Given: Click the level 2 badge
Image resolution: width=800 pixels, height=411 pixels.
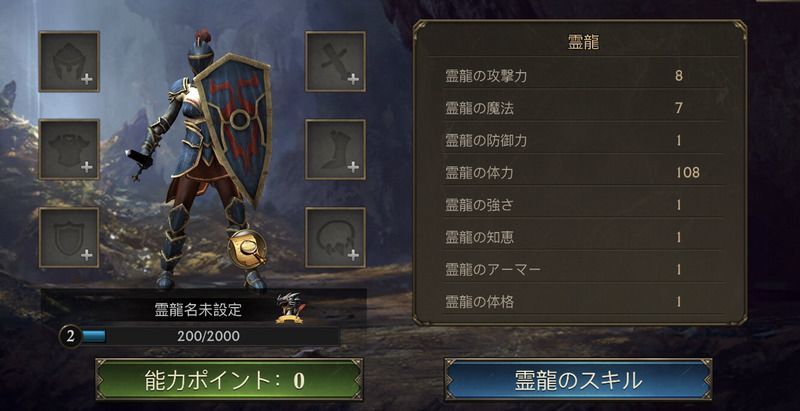Looking at the screenshot, I should (70, 337).
